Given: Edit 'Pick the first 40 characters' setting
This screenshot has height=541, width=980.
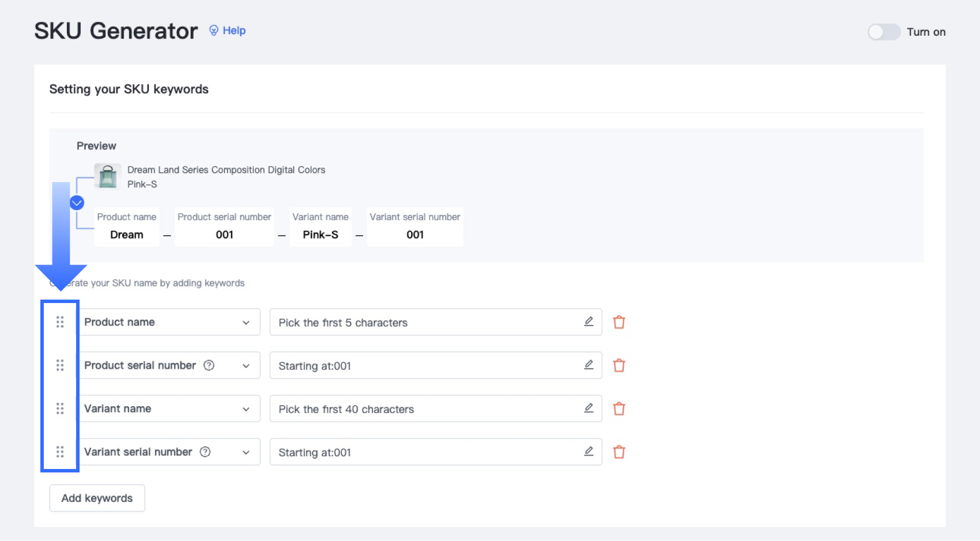Looking at the screenshot, I should point(589,408).
